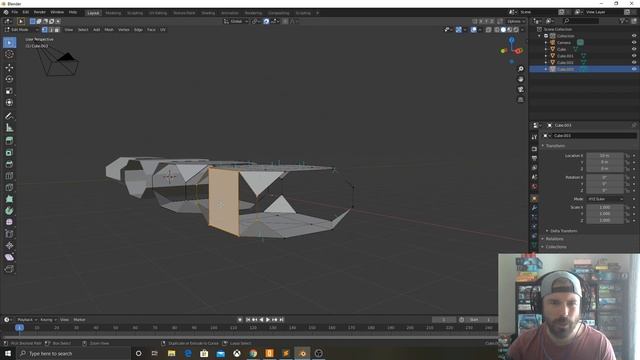Open the Keying popover
The image size is (640, 360).
click(48, 320)
